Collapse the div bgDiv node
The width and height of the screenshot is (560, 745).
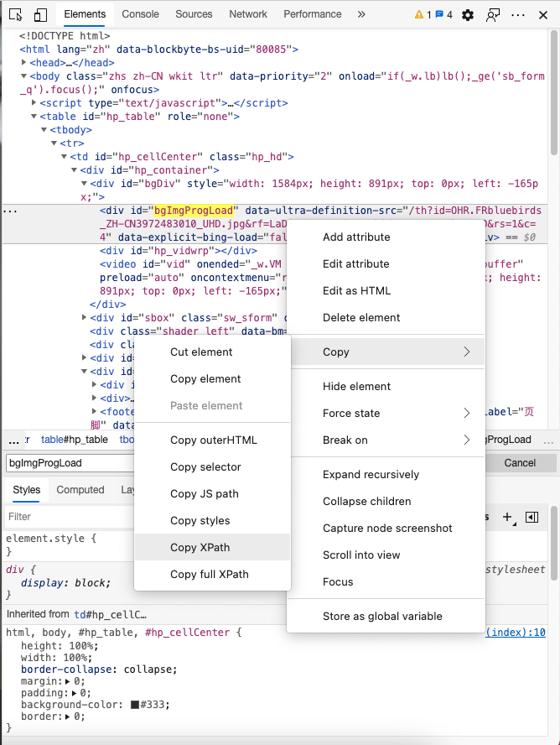(84, 184)
